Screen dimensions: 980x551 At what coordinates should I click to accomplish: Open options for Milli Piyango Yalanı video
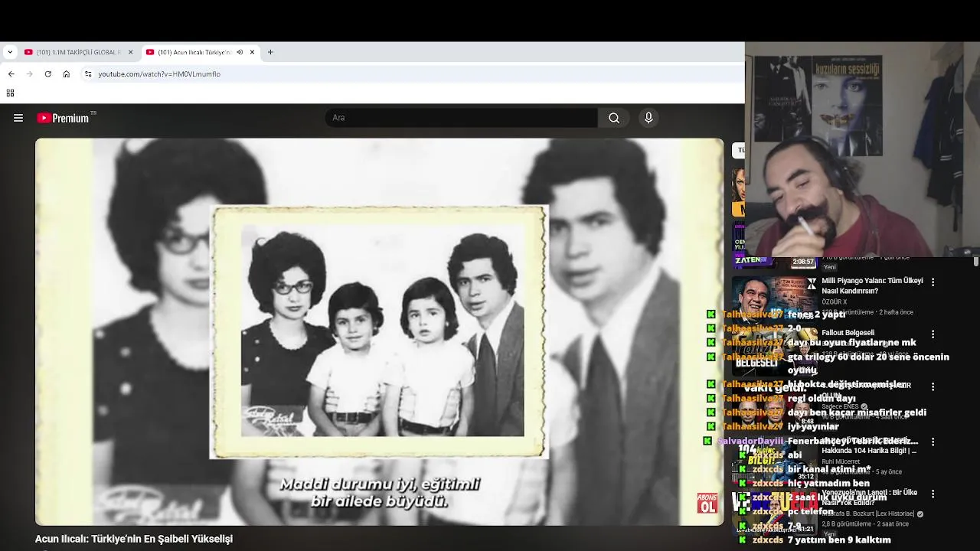click(x=933, y=282)
